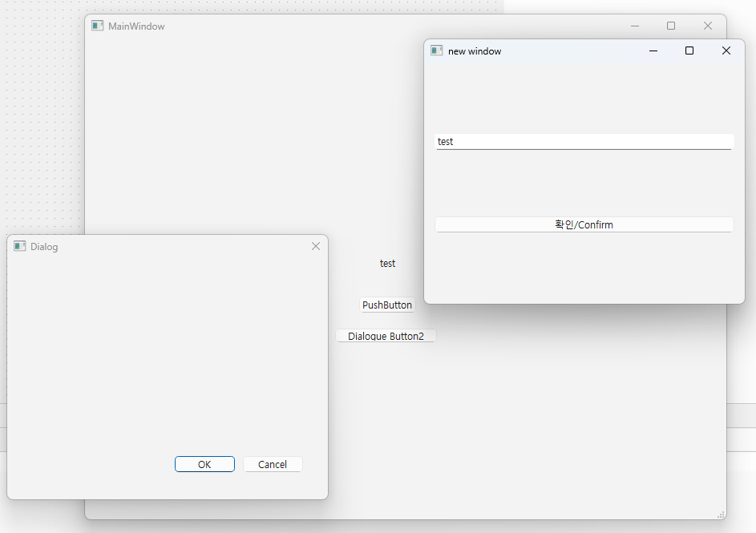The height and width of the screenshot is (533, 756).
Task: Click the MainWindow resize grip corner
Action: click(x=721, y=515)
